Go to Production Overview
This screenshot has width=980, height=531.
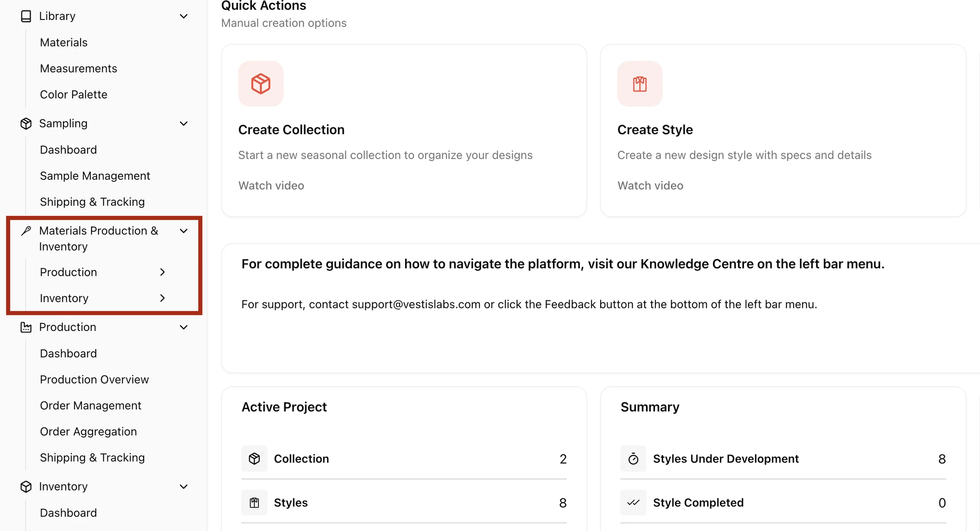pyautogui.click(x=94, y=379)
